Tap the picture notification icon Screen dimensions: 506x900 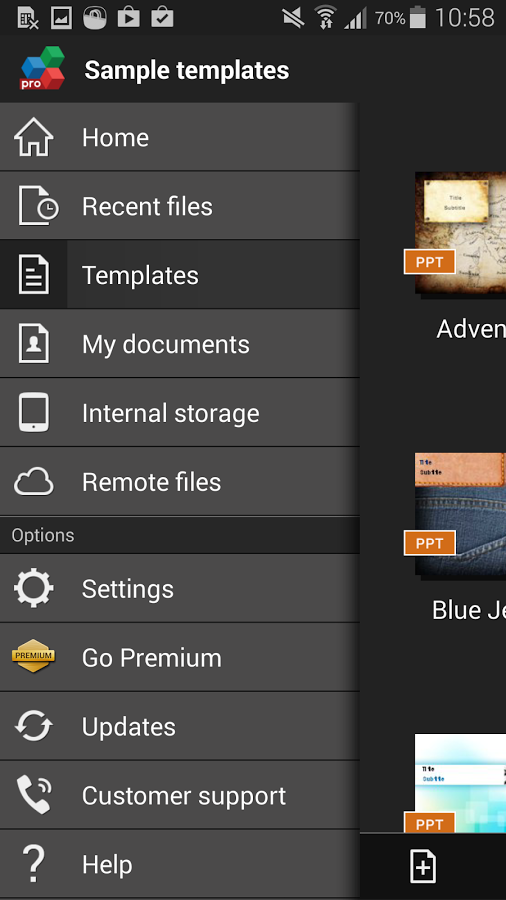tap(61, 18)
